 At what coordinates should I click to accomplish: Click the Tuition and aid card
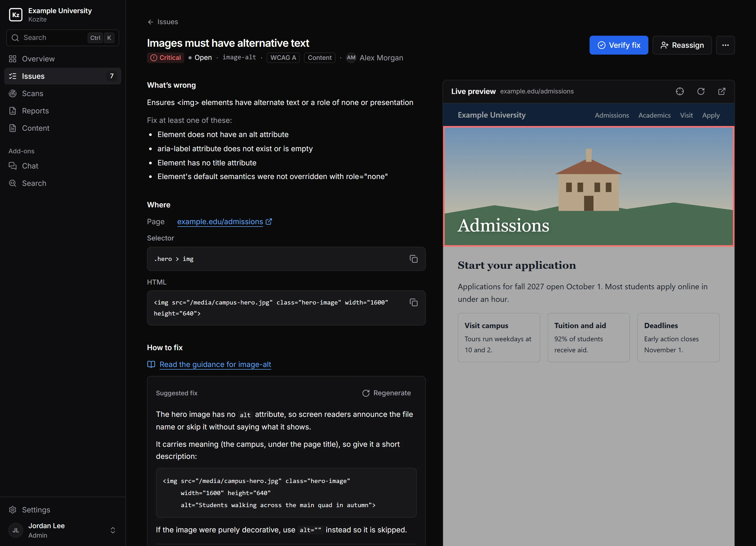click(x=588, y=337)
